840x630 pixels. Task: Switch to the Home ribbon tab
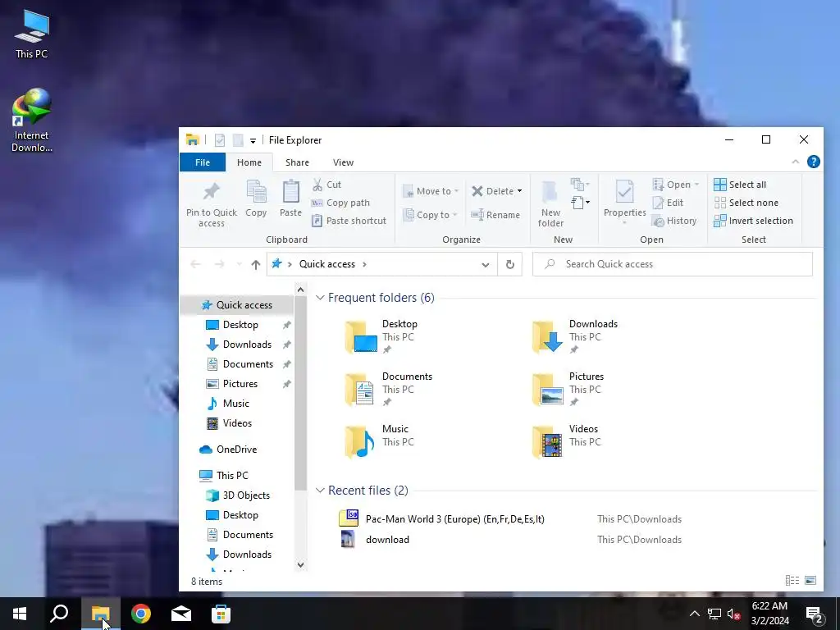click(249, 162)
